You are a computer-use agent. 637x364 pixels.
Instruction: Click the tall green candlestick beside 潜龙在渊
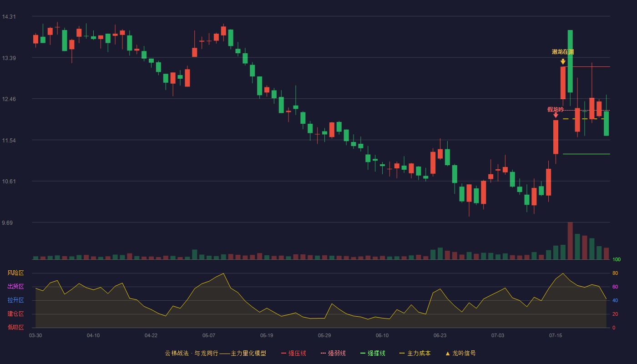[570, 61]
